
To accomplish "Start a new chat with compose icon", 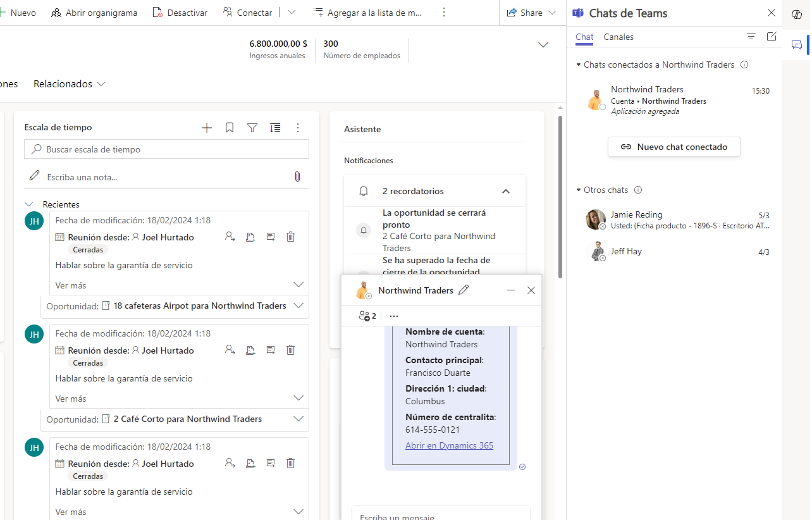I will pos(772,37).
